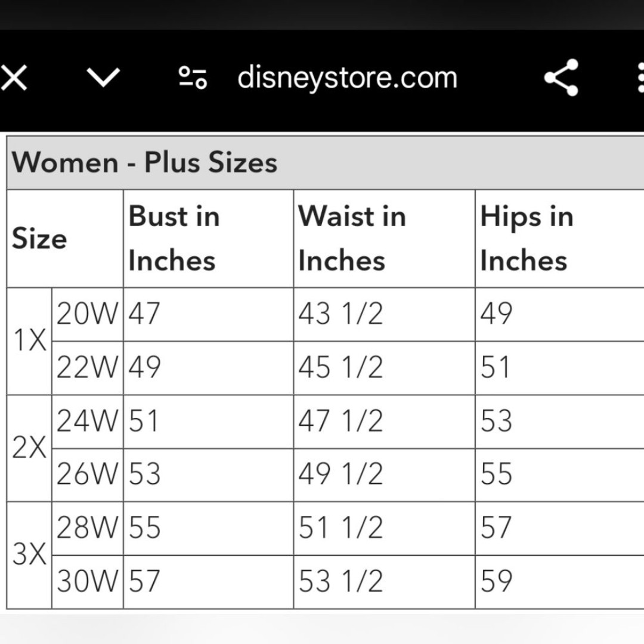Click the Hips in Inches header
644x644 pixels.
527,239
